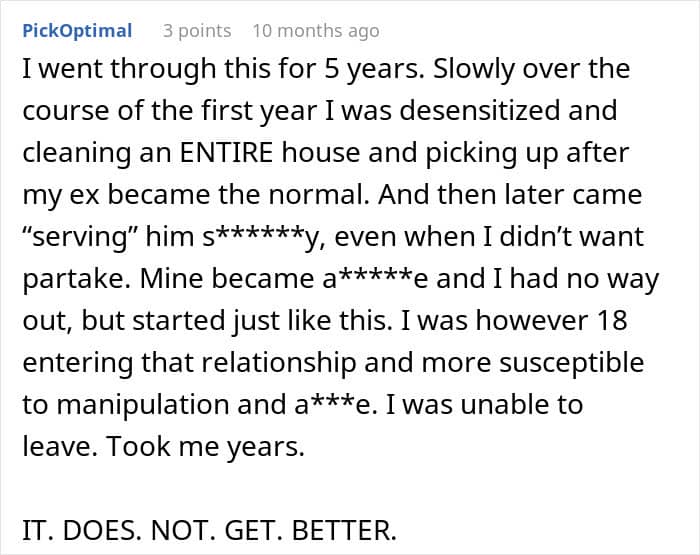Click the '10 months ago' timestamp

pyautogui.click(x=315, y=31)
